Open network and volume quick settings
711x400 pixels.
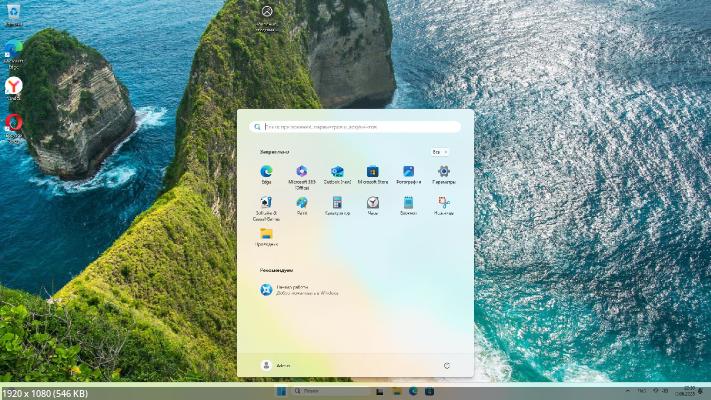point(661,390)
